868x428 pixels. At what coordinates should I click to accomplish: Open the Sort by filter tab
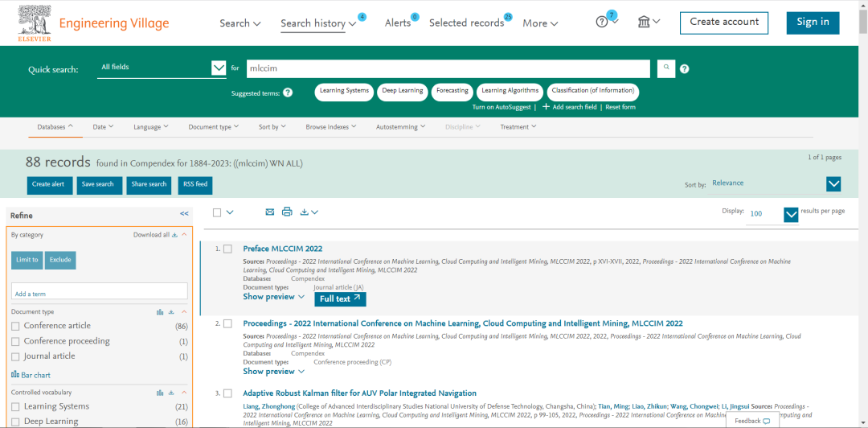pos(272,127)
